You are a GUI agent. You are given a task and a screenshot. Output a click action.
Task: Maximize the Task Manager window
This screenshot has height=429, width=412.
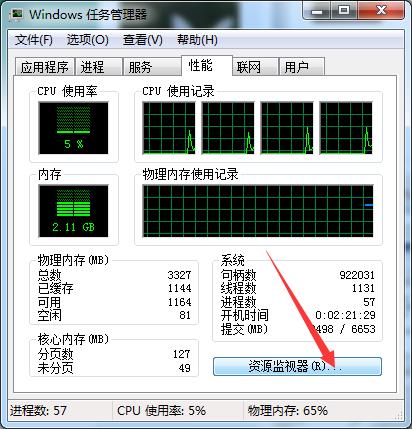pyautogui.click(x=344, y=11)
